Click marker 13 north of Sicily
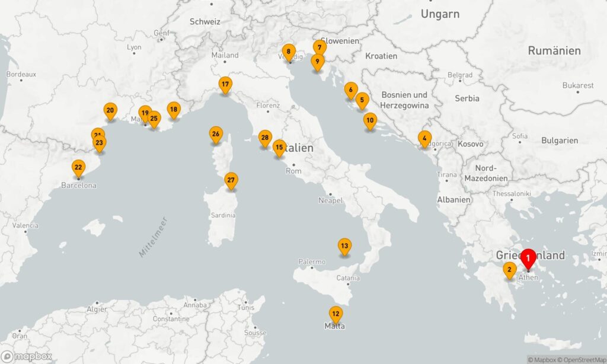The width and height of the screenshot is (607, 364). coord(344,246)
